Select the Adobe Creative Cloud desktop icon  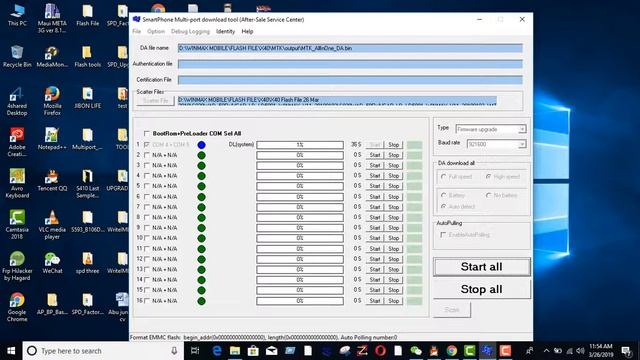click(17, 142)
